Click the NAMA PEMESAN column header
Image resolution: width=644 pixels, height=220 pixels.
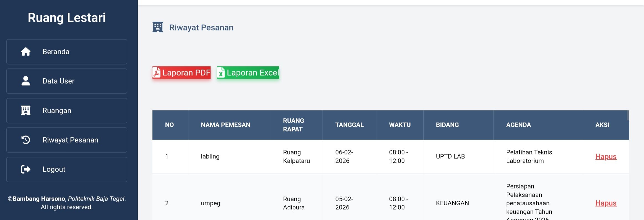coord(225,125)
